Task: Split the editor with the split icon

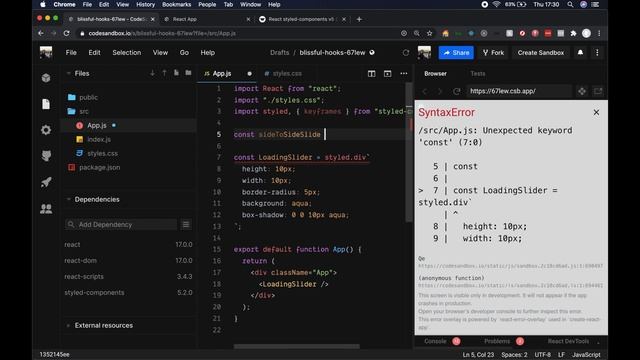Action: coord(371,73)
